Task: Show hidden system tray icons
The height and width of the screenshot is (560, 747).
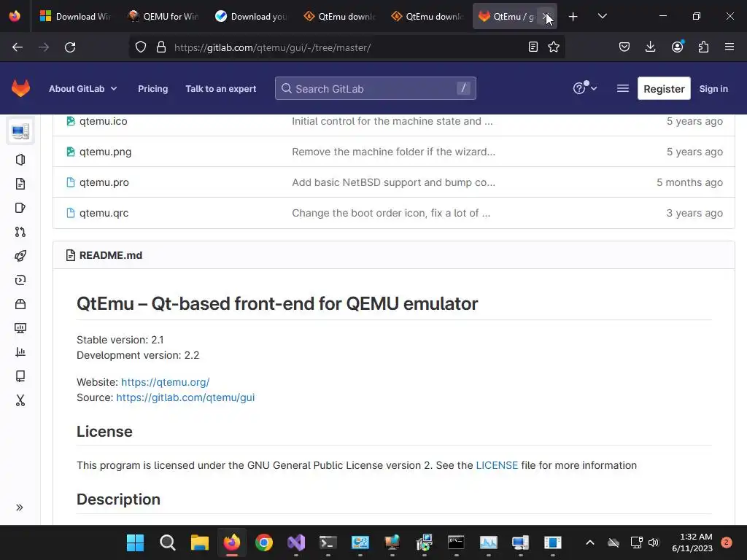Action: (589, 542)
